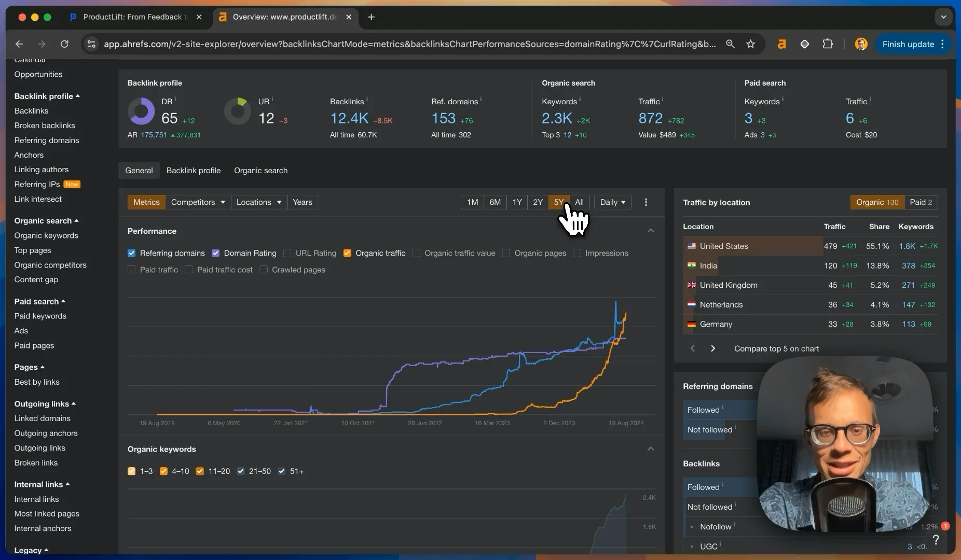Click the address bar URL field
The width and height of the screenshot is (961, 560).
[409, 44]
